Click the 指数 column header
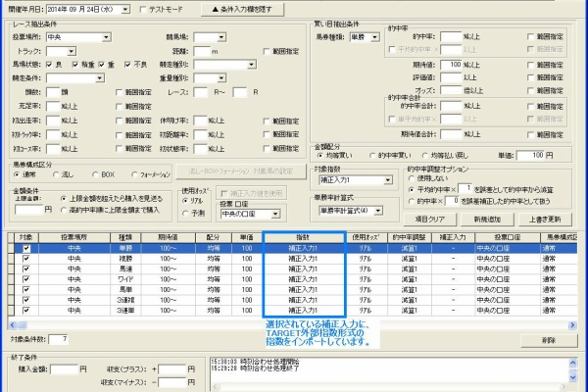This screenshot has height=392, width=588. [x=303, y=237]
